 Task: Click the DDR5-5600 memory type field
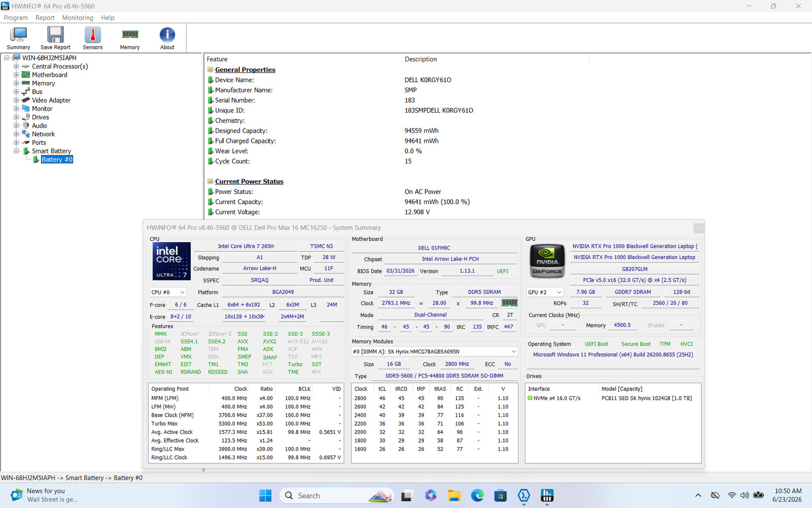(444, 376)
